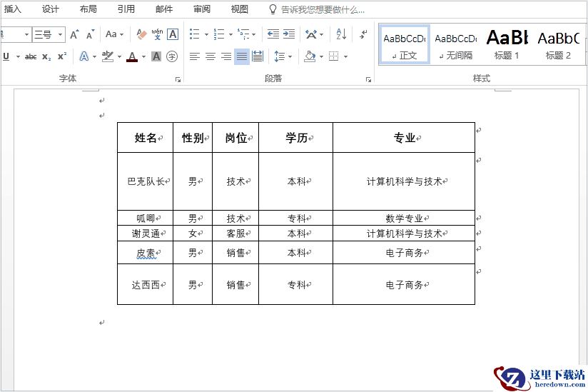Open the 视图 tab
This screenshot has width=588, height=392.
240,9
